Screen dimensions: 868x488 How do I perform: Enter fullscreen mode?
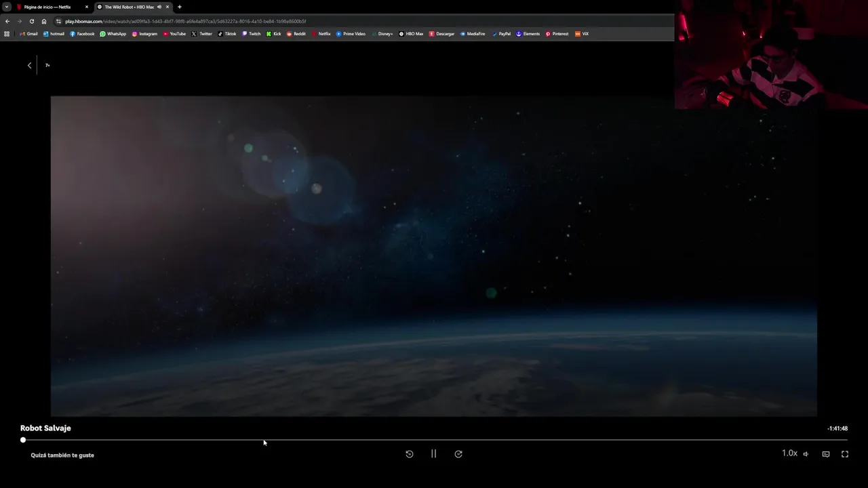tap(845, 454)
